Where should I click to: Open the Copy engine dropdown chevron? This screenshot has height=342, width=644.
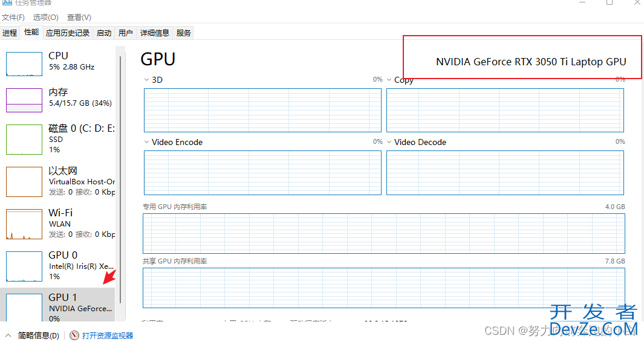click(389, 80)
